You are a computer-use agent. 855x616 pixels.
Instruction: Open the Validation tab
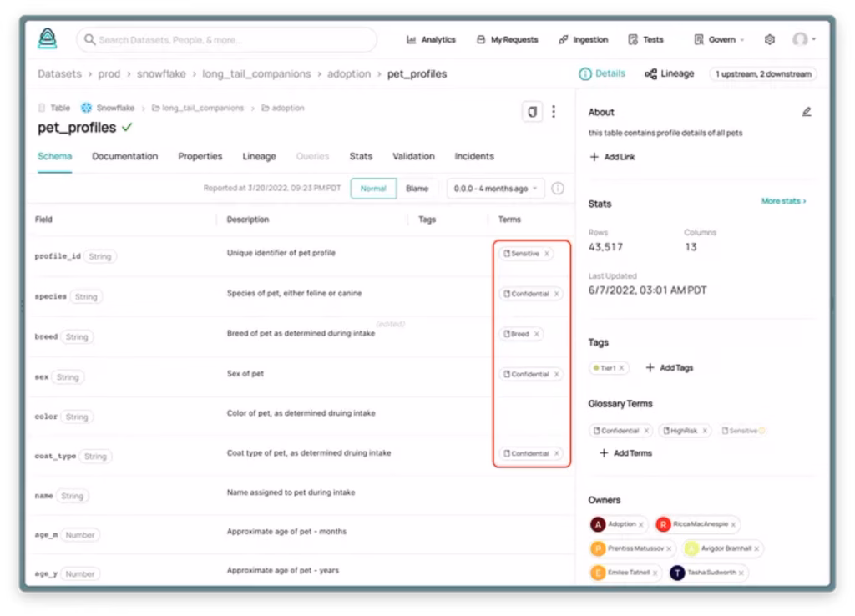(x=413, y=156)
